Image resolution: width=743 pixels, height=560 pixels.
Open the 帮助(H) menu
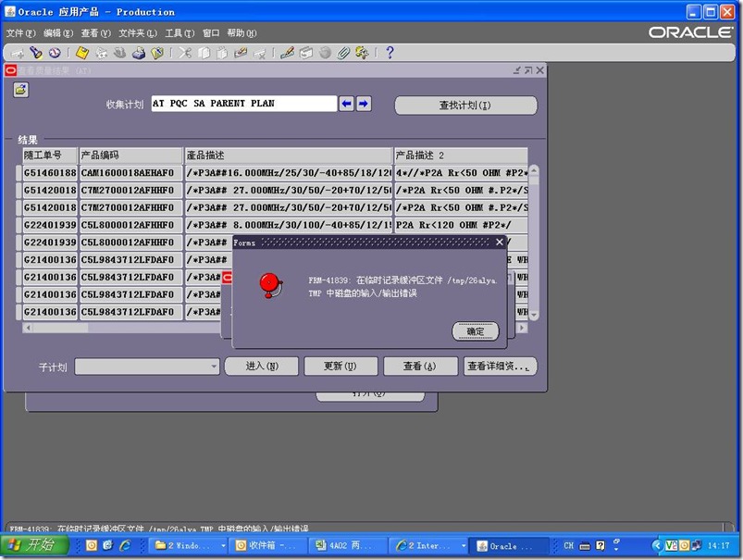point(241,33)
